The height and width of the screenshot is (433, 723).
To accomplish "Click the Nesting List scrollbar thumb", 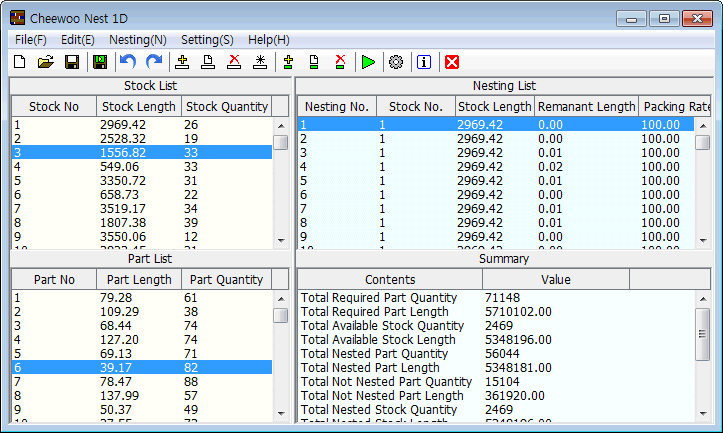I will 703,142.
